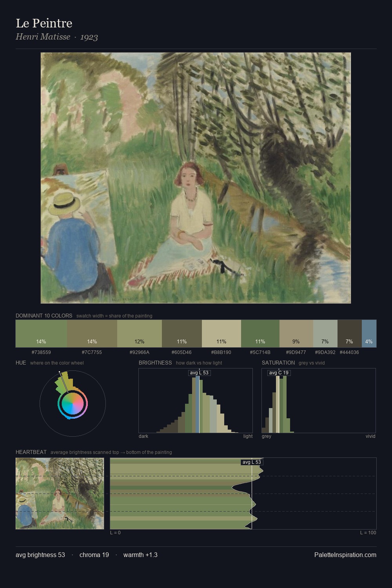The image size is (392, 588).
Task: Click the 'vivid' axis label
Action: (x=370, y=436)
